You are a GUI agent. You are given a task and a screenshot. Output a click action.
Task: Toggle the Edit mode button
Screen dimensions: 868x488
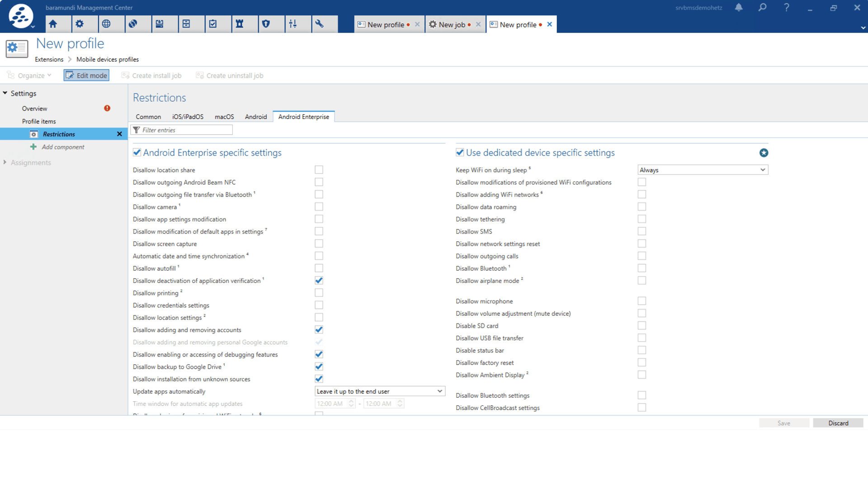coord(86,75)
